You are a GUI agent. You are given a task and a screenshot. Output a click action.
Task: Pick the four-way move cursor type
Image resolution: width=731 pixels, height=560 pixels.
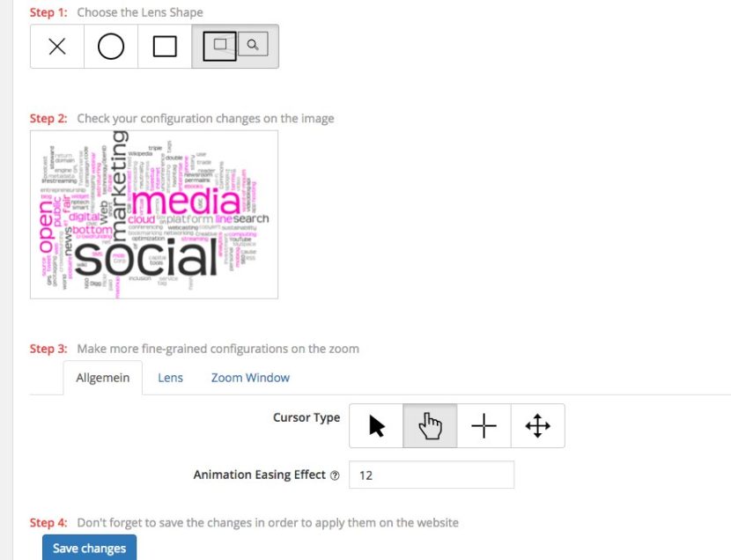537,426
